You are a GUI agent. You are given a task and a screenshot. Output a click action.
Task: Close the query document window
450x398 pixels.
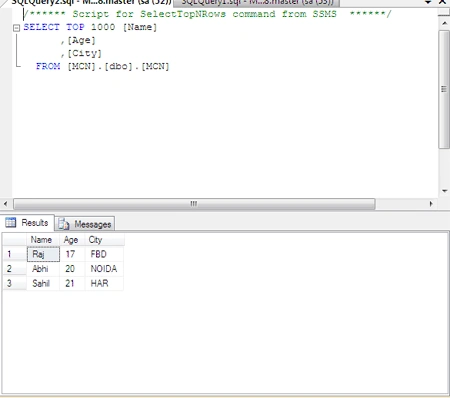(x=442, y=2)
